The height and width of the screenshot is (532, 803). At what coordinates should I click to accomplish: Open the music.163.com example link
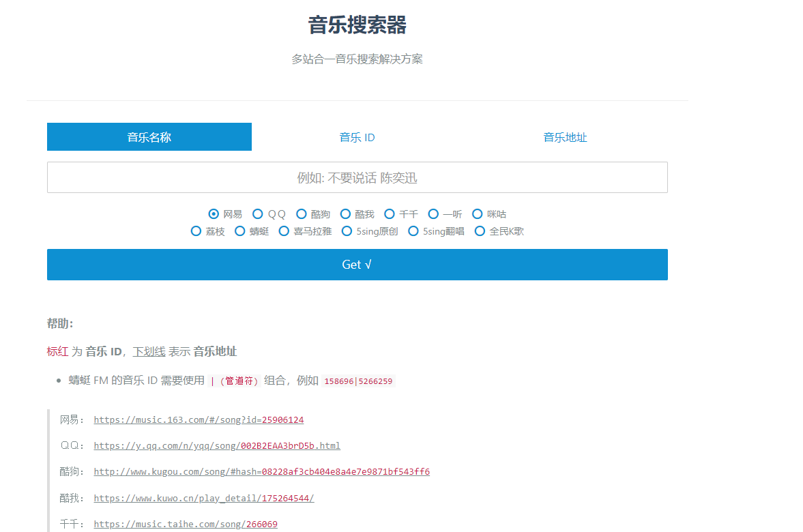point(199,420)
